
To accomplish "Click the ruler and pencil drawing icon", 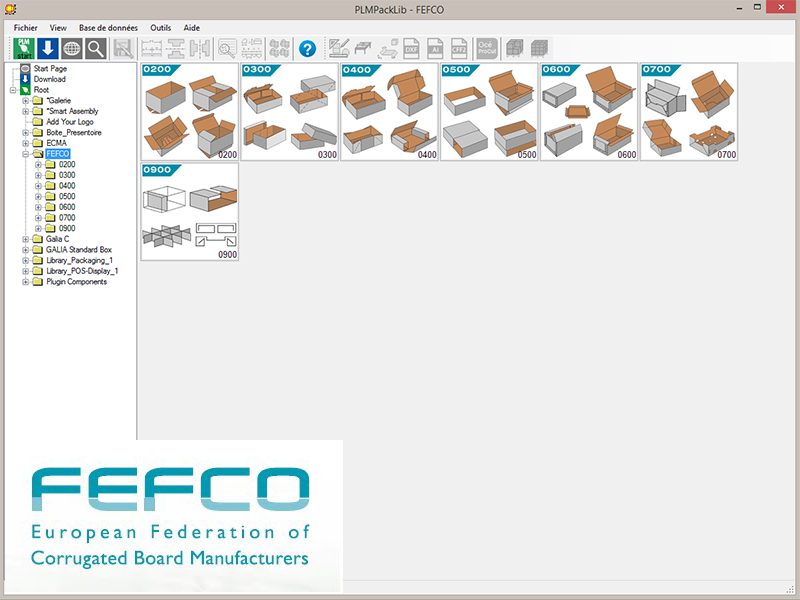I will (339, 48).
